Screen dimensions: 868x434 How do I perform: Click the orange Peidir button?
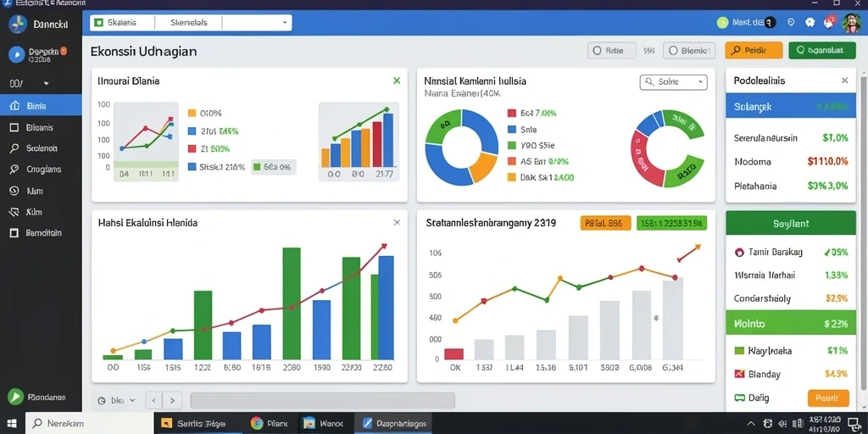coord(754,50)
